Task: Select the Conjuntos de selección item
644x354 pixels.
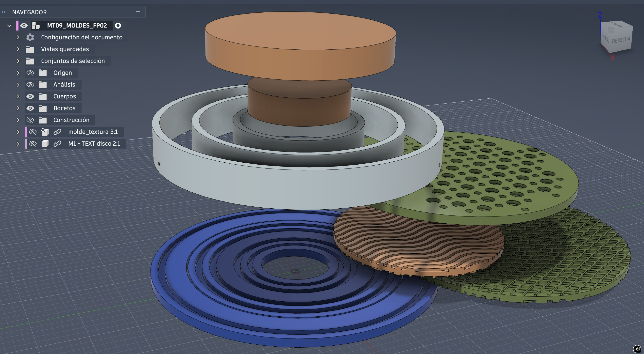Action: click(73, 61)
